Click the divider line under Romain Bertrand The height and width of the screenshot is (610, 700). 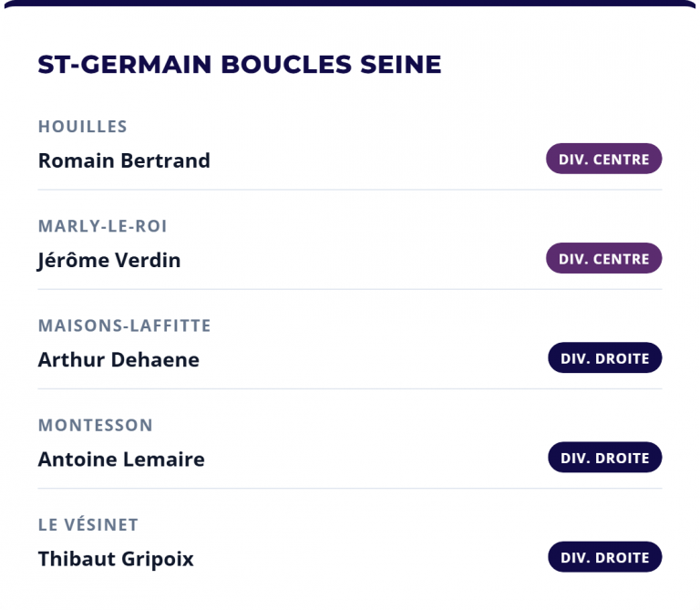pos(350,190)
